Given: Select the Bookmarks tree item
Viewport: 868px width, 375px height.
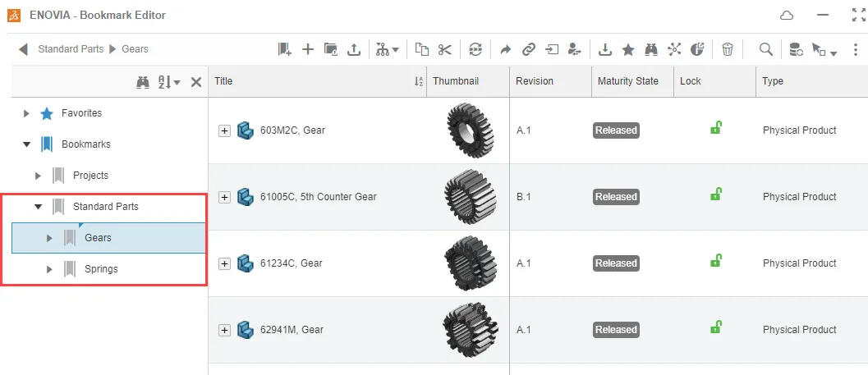Looking at the screenshot, I should [85, 144].
